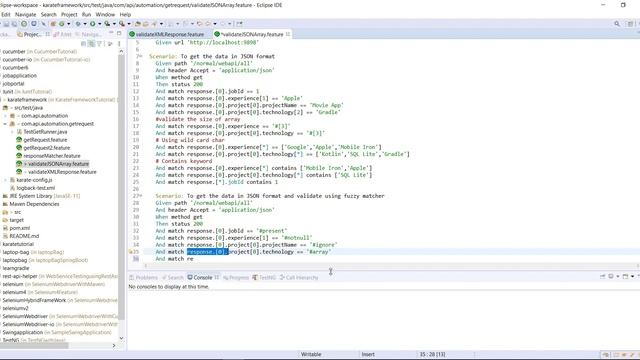The image size is (640, 360).
Task: Open the Project Explorer view menu
Action: coord(119,43)
